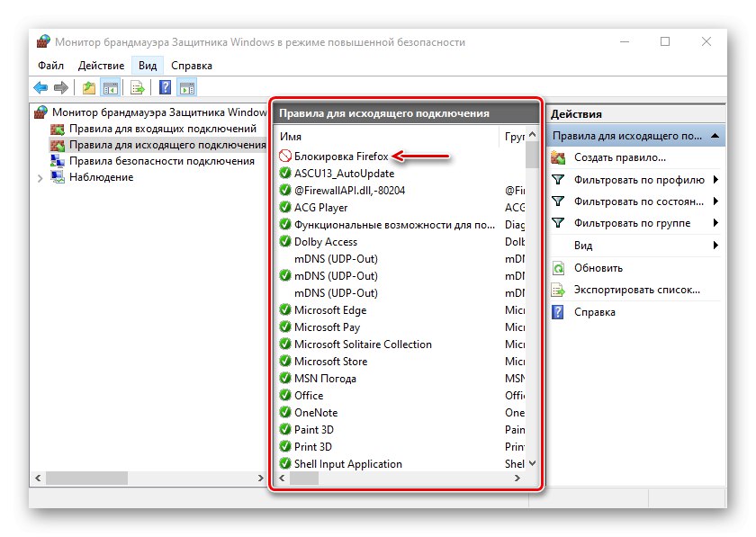Image resolution: width=756 pixels, height=537 pixels.
Task: Click the green check beside OneNote
Action: (x=285, y=412)
